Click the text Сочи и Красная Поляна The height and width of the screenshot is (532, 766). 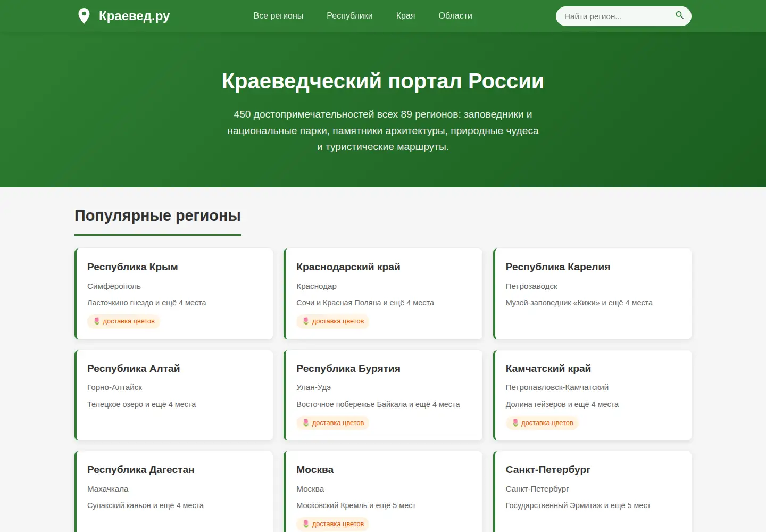click(x=339, y=303)
